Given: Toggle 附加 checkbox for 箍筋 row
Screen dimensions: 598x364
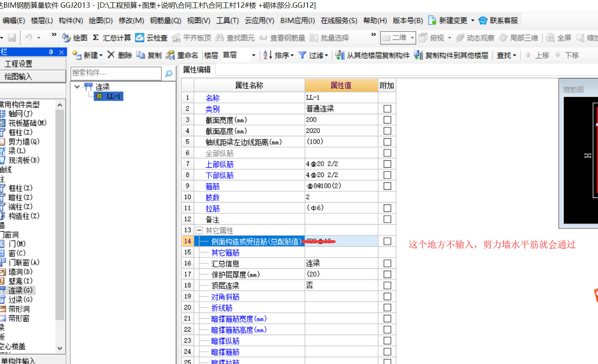Looking at the screenshot, I should [x=387, y=186].
